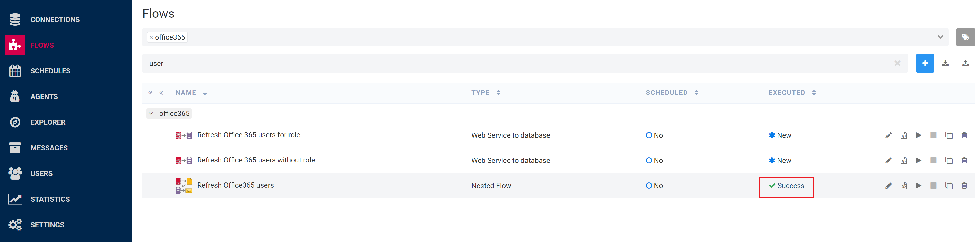980x242 pixels.
Task: Expand the tag filter dropdown arrow
Action: pyautogui.click(x=940, y=37)
